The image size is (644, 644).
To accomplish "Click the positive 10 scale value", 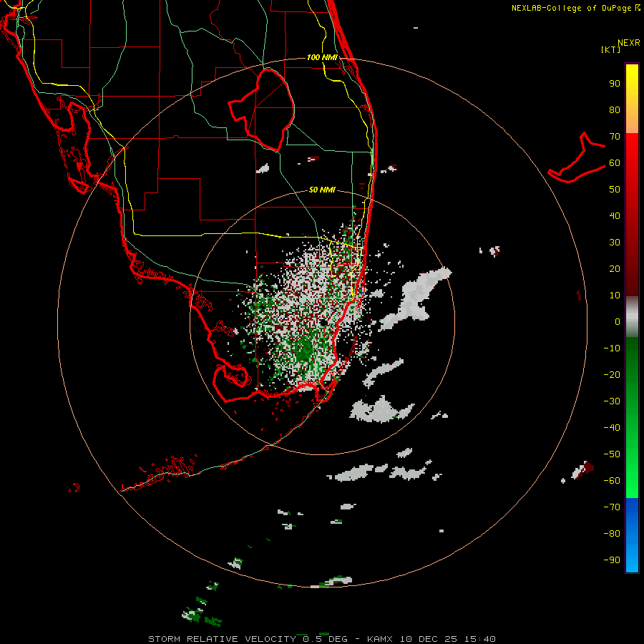I will (615, 296).
